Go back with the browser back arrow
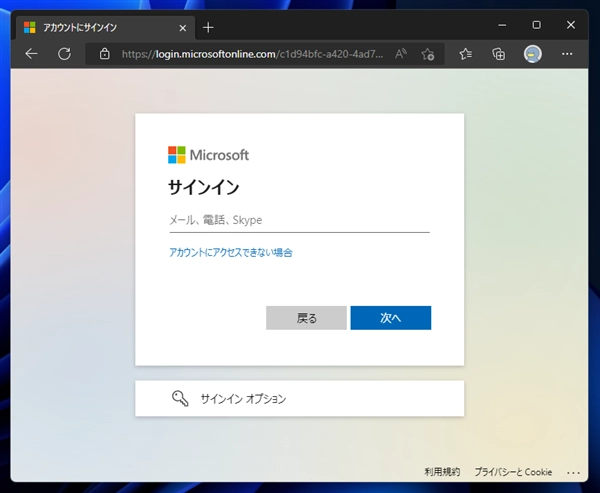 click(31, 54)
